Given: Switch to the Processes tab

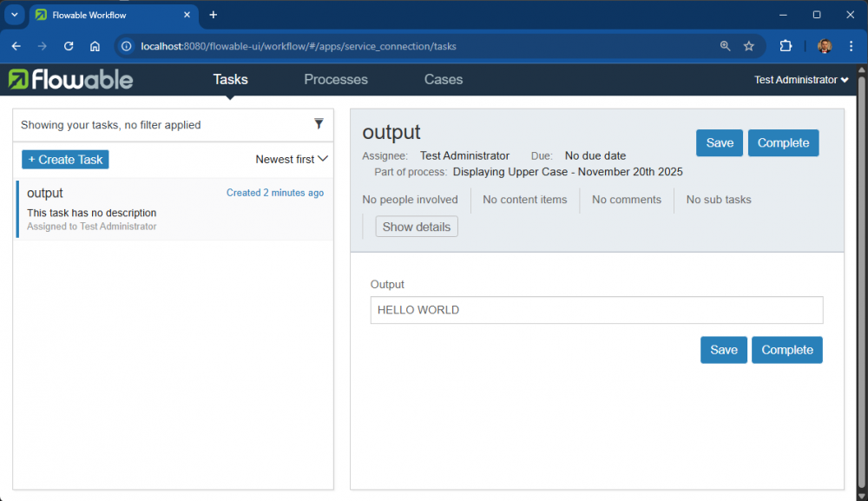Looking at the screenshot, I should 336,79.
